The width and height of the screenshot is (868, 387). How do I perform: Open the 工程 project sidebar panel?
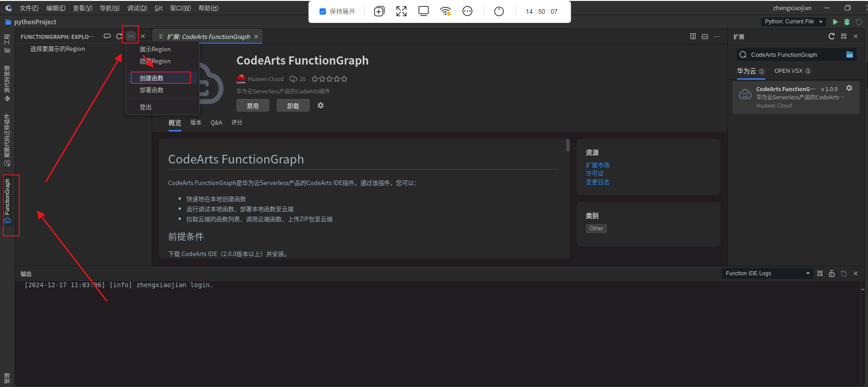7,44
